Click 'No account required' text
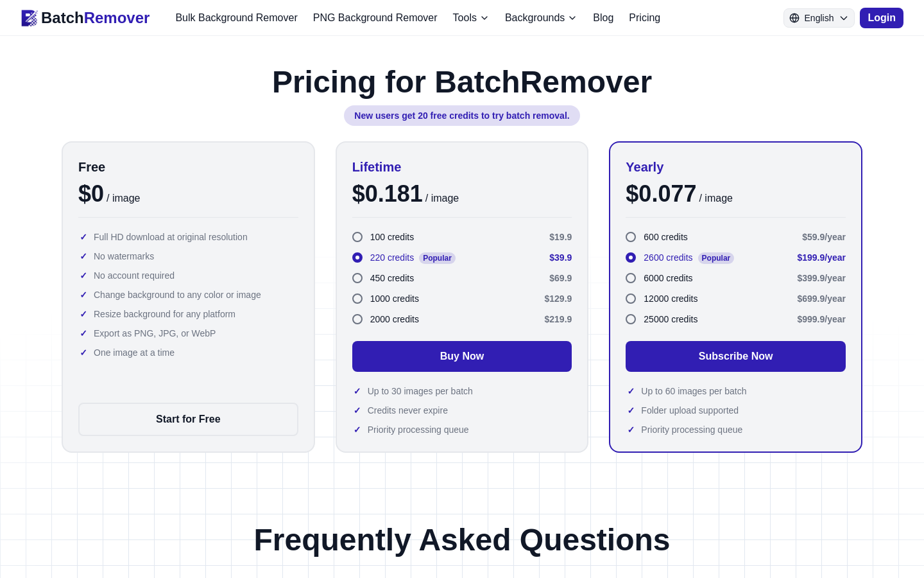 134,276
